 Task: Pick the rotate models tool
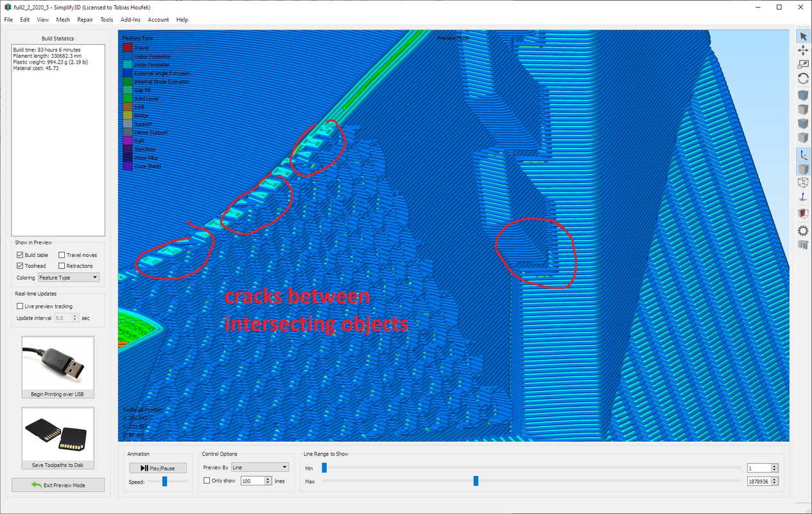[x=802, y=78]
